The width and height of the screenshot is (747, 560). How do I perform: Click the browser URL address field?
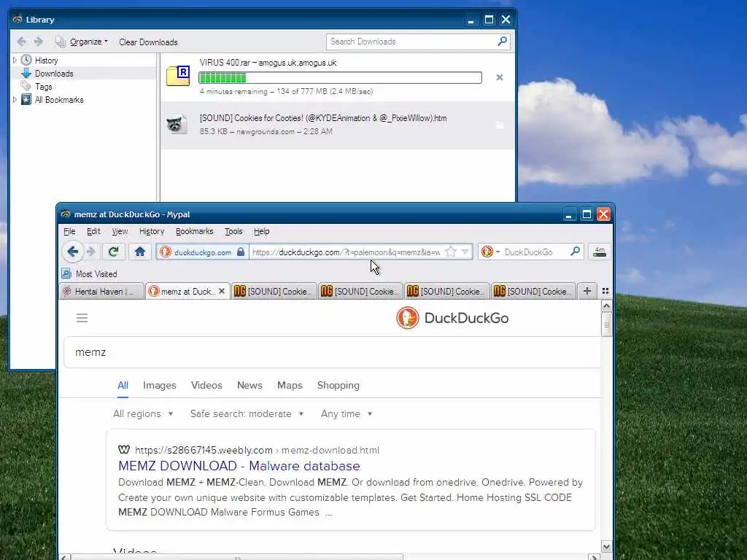click(x=347, y=252)
